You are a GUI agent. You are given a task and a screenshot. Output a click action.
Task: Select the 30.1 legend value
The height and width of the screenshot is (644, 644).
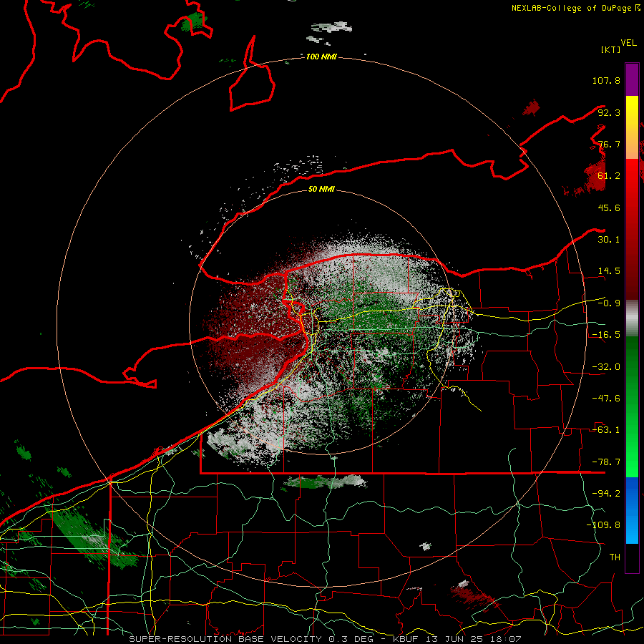coord(609,240)
